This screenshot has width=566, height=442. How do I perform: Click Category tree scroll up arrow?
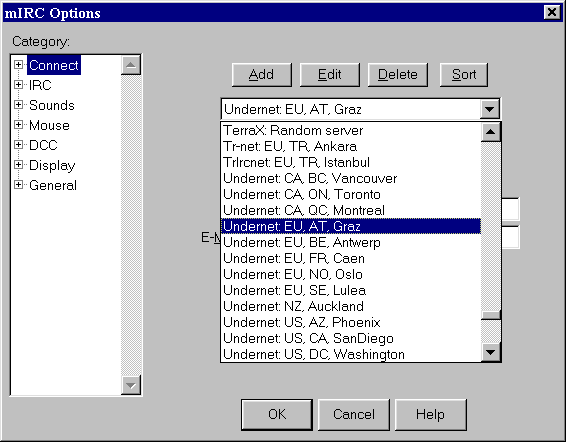click(x=131, y=65)
